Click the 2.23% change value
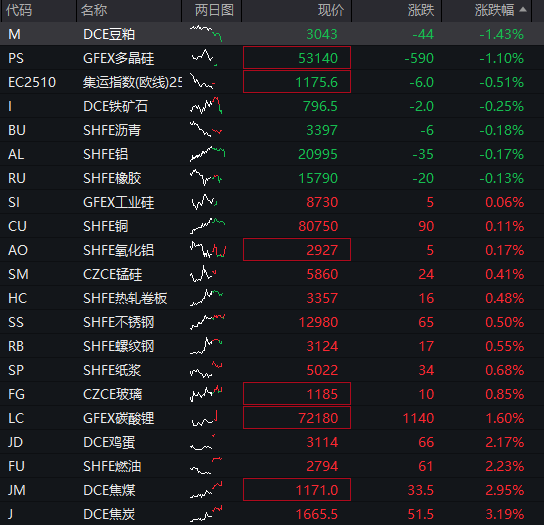The height and width of the screenshot is (525, 544). [x=504, y=466]
